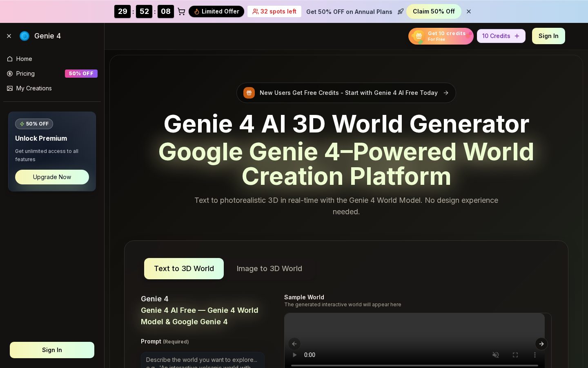Open the Home sidebar item
This screenshot has height=368, width=588.
(52, 59)
